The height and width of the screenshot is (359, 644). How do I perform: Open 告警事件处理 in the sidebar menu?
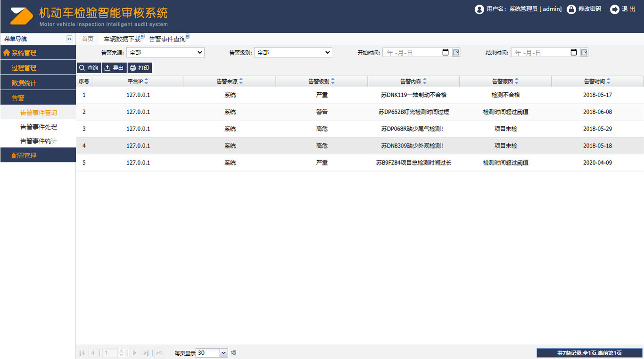(39, 127)
